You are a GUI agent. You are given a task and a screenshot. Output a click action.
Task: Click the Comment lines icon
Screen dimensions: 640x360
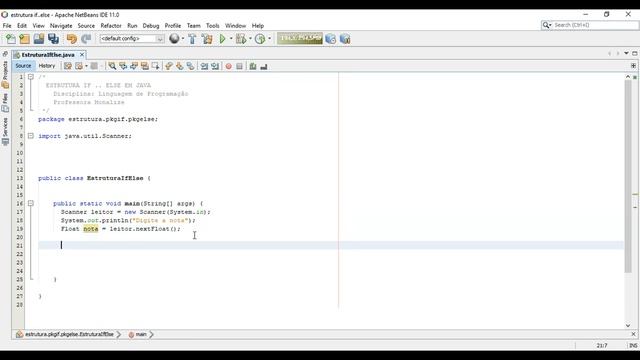253,66
